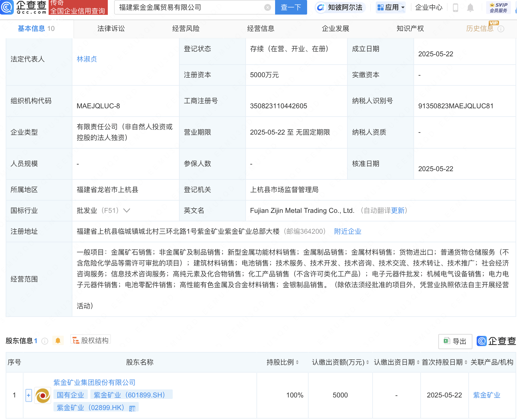Click the mobile phone icon
517x420 pixels.
click(x=456, y=8)
